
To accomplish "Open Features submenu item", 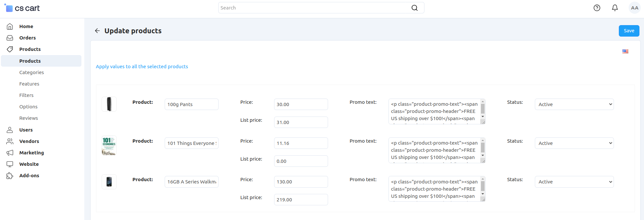I will point(29,84).
